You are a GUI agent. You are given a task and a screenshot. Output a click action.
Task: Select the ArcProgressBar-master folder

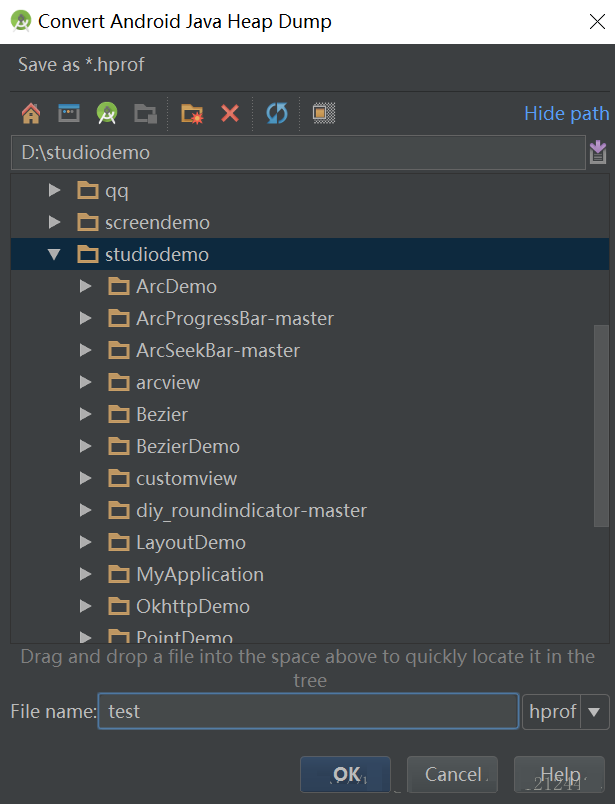tap(310, 318)
